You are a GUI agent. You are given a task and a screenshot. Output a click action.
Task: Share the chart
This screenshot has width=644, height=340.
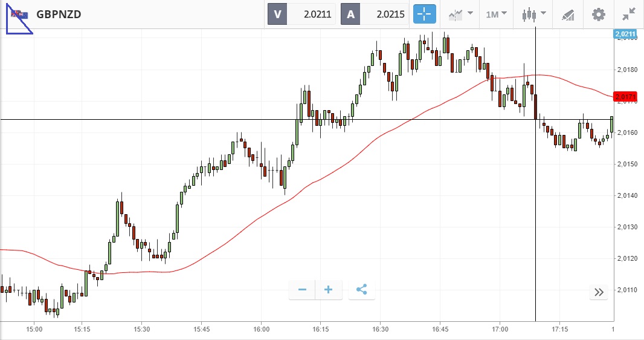tap(361, 290)
